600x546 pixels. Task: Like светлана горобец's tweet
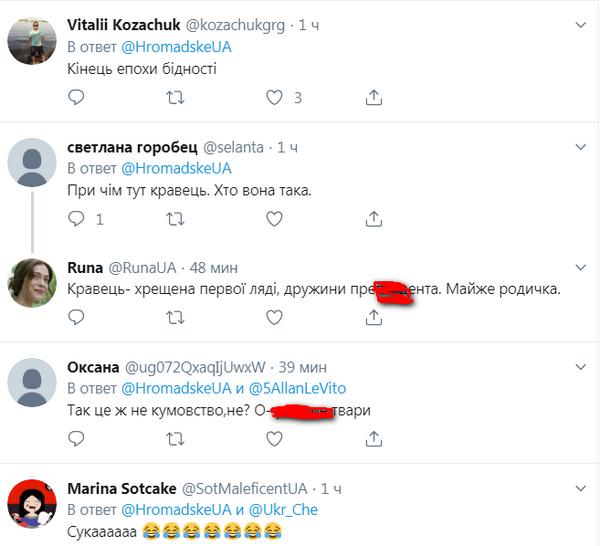pyautogui.click(x=275, y=218)
